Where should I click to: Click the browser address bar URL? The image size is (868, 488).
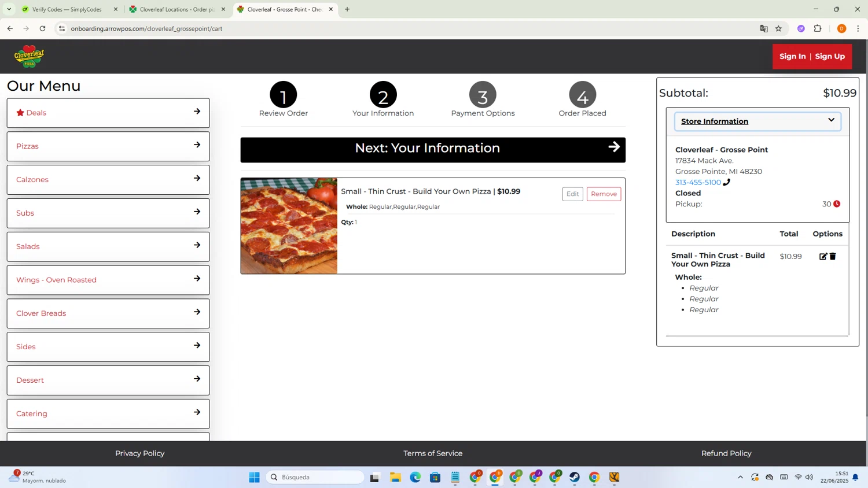point(146,28)
